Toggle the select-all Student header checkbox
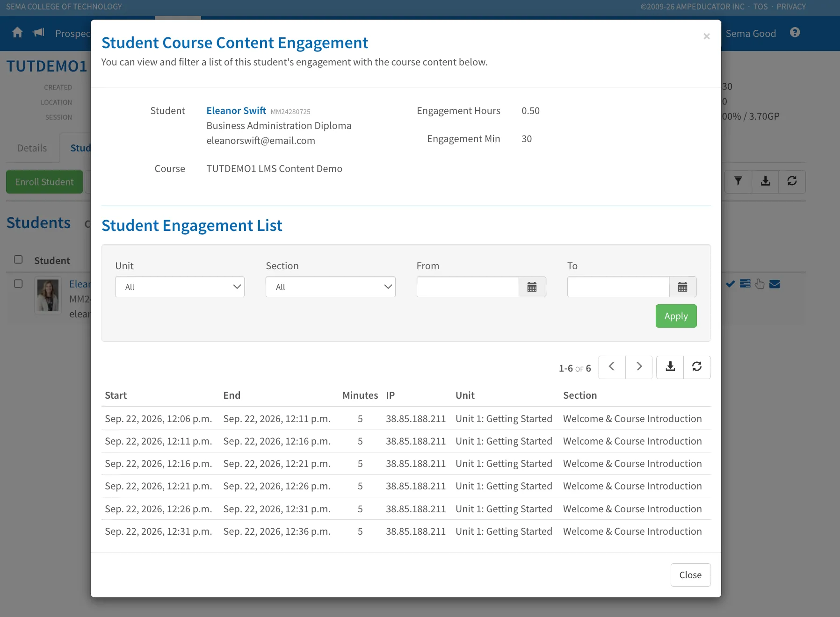The height and width of the screenshot is (617, 840). coord(18,259)
